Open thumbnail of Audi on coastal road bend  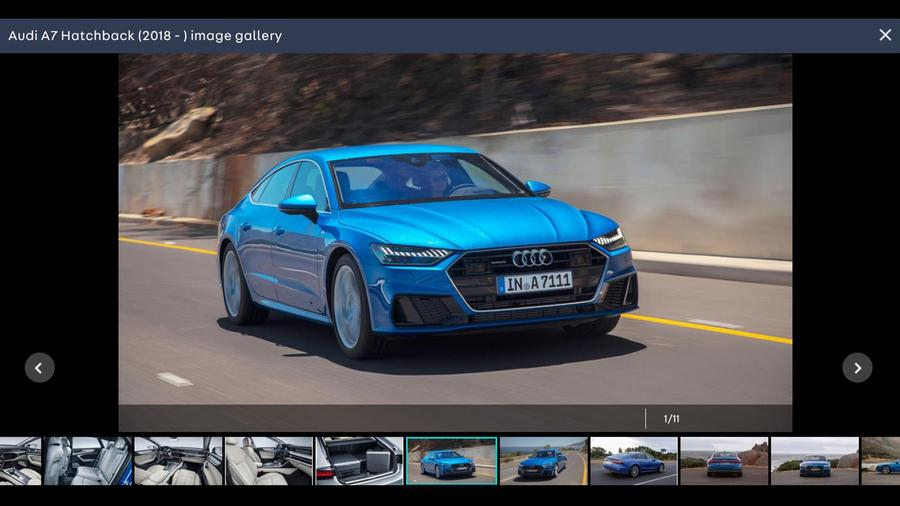[x=544, y=461]
